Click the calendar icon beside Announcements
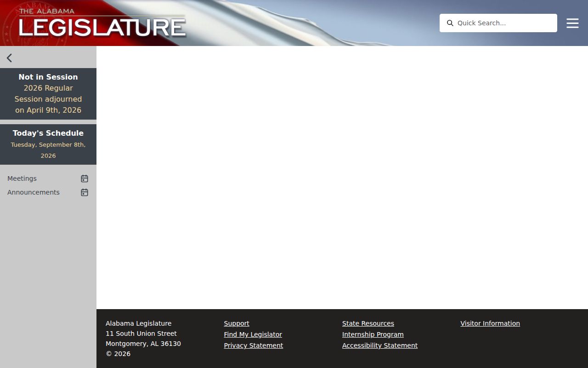This screenshot has width=588, height=368. click(85, 192)
